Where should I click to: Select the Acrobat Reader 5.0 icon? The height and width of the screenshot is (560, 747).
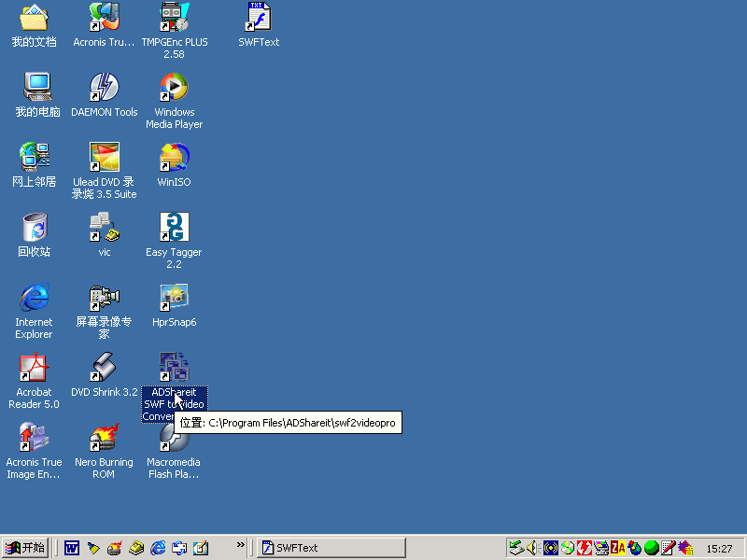34,368
